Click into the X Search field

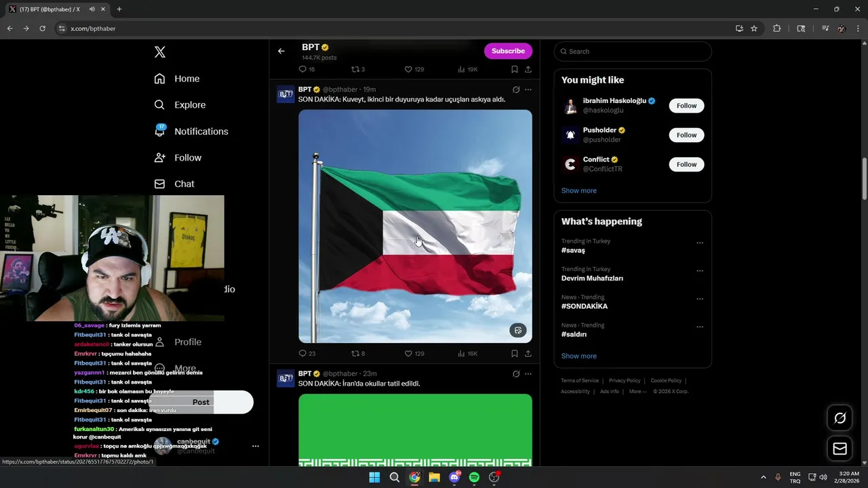(633, 52)
